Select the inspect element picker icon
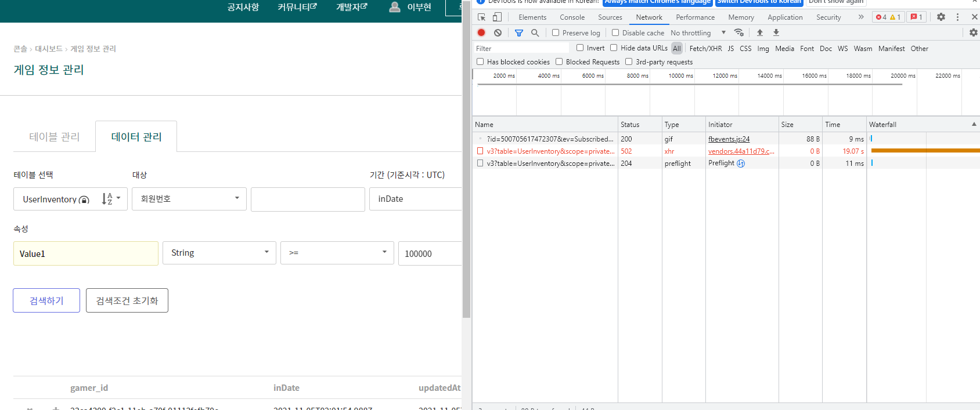Viewport: 980px width, 410px height. tap(481, 17)
